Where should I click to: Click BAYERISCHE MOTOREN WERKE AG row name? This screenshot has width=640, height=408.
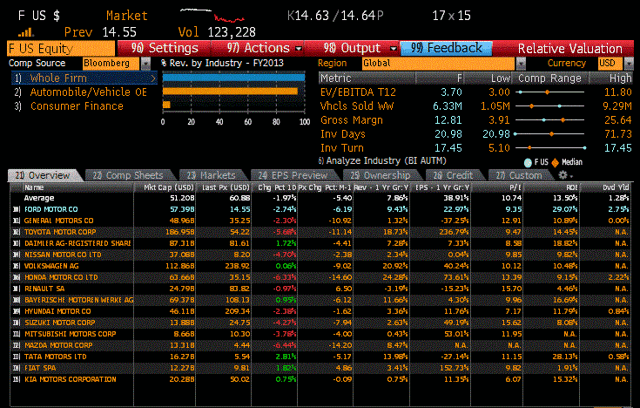click(x=79, y=300)
